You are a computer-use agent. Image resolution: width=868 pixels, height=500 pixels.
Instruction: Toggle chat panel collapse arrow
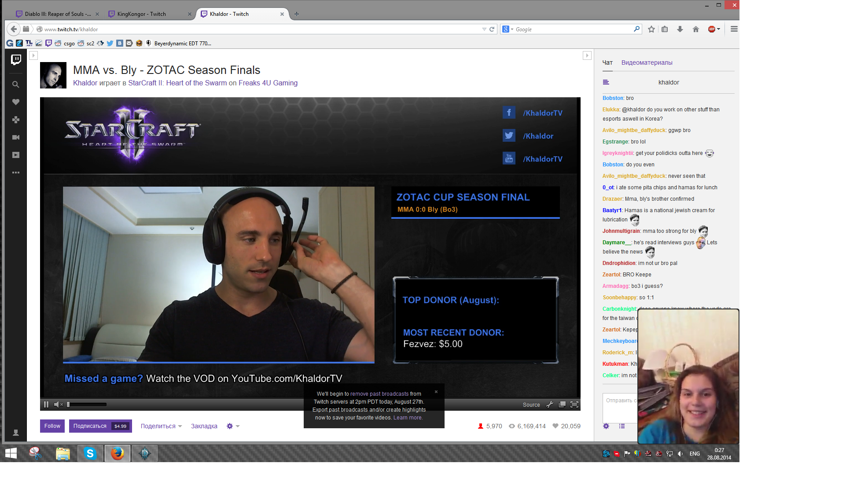(x=587, y=55)
